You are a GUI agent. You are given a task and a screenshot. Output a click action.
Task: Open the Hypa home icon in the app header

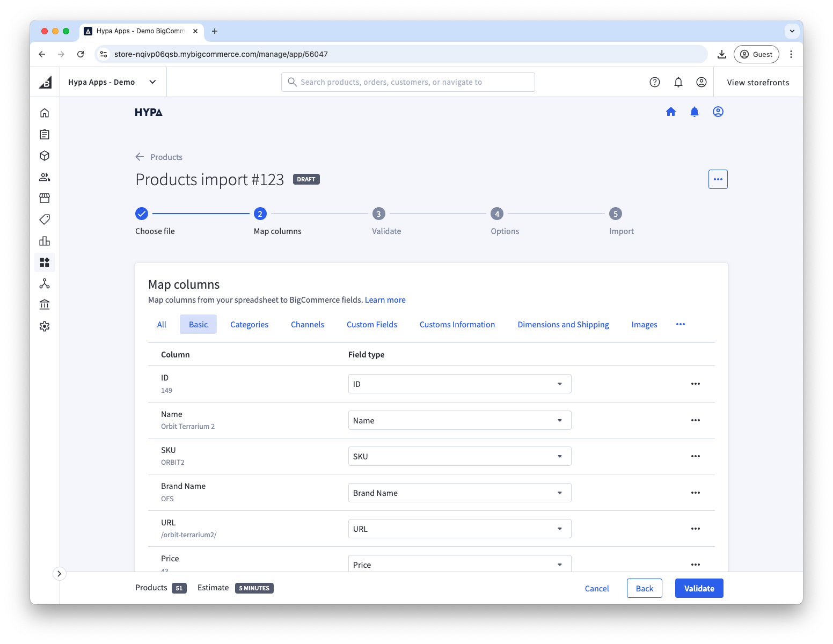point(671,112)
